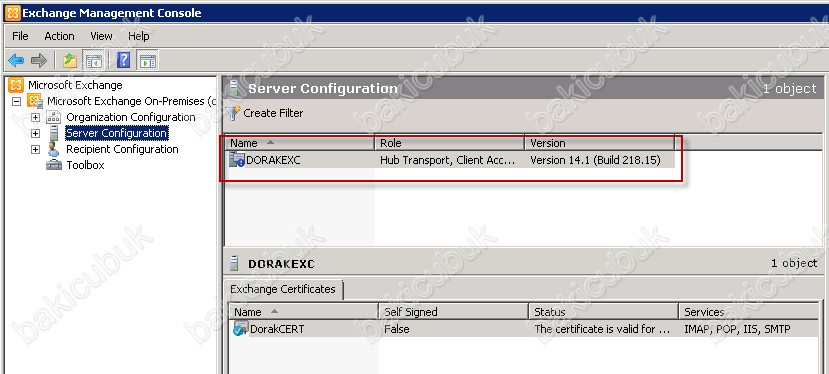The width and height of the screenshot is (829, 374).
Task: Click the Toolbox icon in tree
Action: click(54, 165)
